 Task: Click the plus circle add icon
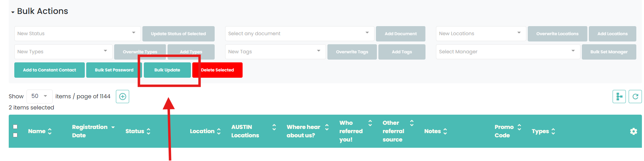123,97
